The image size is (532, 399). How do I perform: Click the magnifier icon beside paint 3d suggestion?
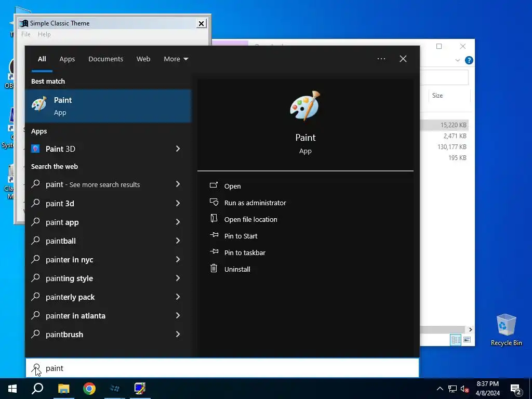pyautogui.click(x=36, y=203)
